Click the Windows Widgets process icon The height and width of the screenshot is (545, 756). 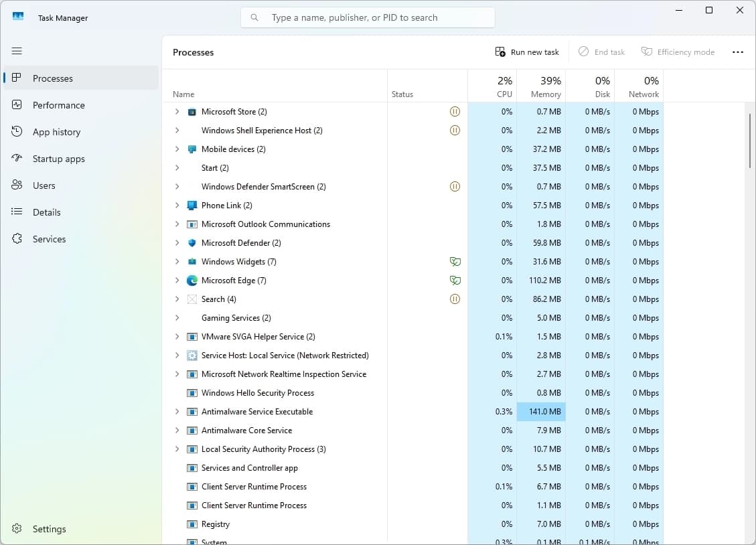192,262
